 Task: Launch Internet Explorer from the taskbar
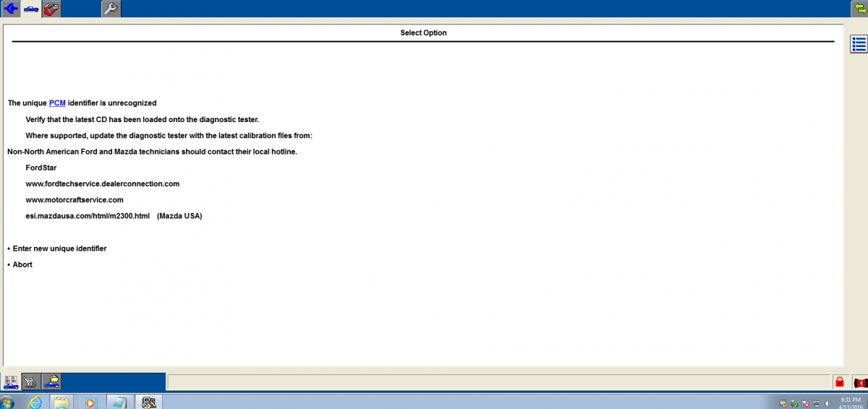(34, 402)
